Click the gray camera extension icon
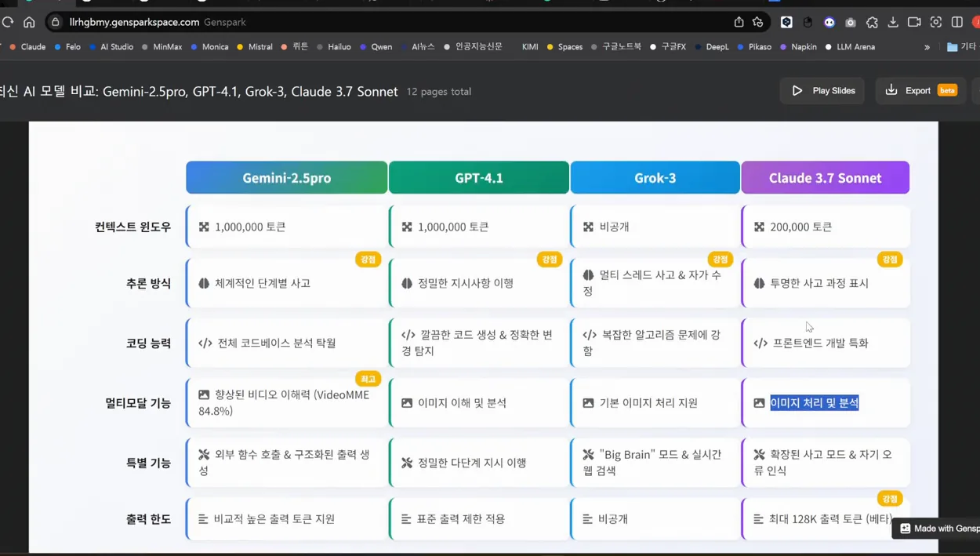 [851, 22]
